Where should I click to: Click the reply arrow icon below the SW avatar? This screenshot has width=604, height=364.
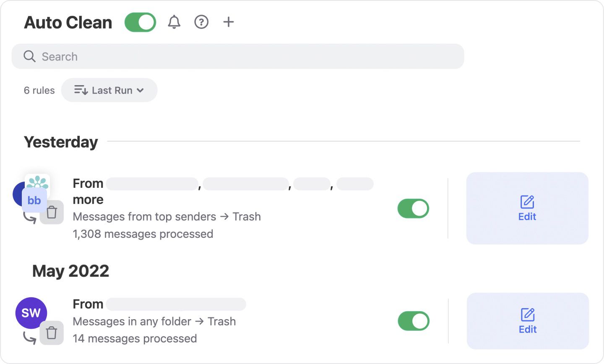pyautogui.click(x=29, y=337)
